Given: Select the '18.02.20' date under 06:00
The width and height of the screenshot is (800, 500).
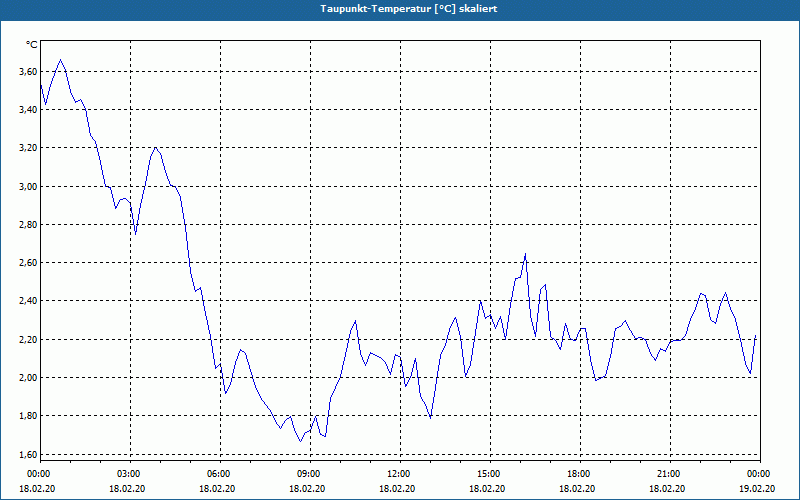Looking at the screenshot, I should (218, 489).
